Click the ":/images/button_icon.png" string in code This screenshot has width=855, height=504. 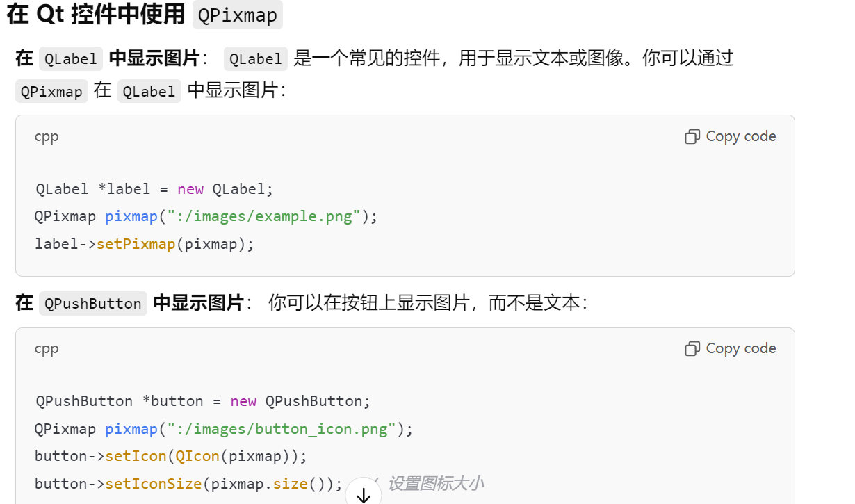[x=282, y=429]
